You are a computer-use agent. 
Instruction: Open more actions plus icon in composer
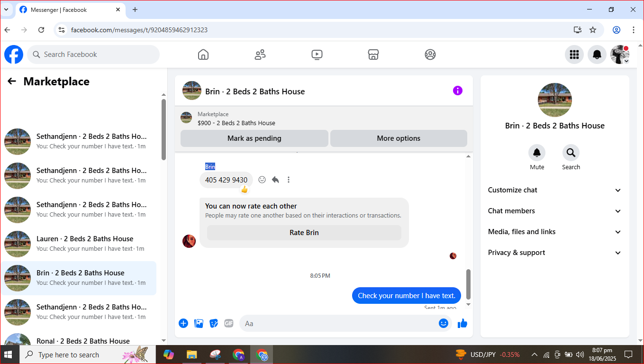[x=183, y=323]
